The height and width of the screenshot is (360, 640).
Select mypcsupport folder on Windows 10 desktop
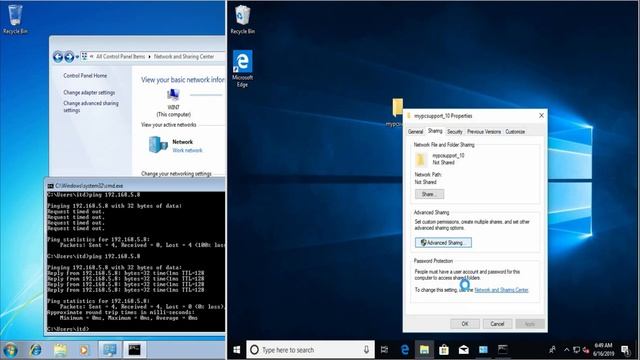(395, 113)
